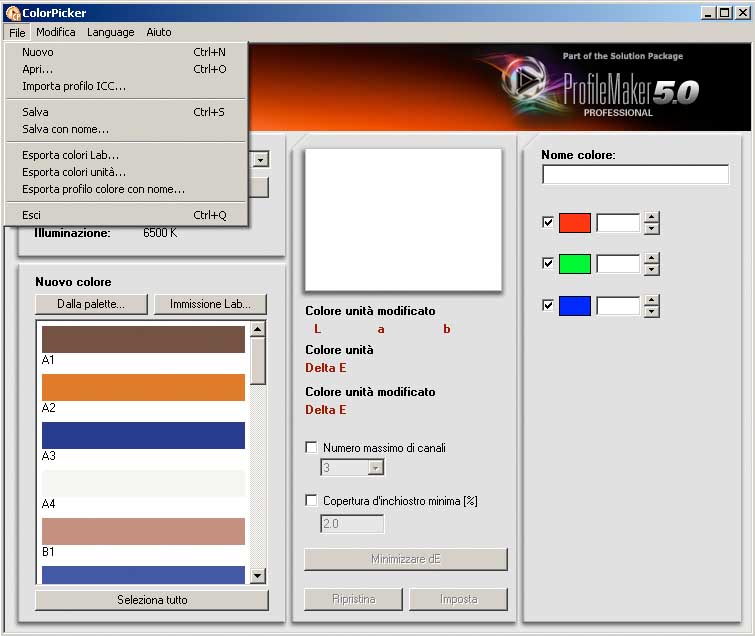Select Esporta profilo colore con nome...
Image resolution: width=755 pixels, height=636 pixels.
[x=126, y=189]
